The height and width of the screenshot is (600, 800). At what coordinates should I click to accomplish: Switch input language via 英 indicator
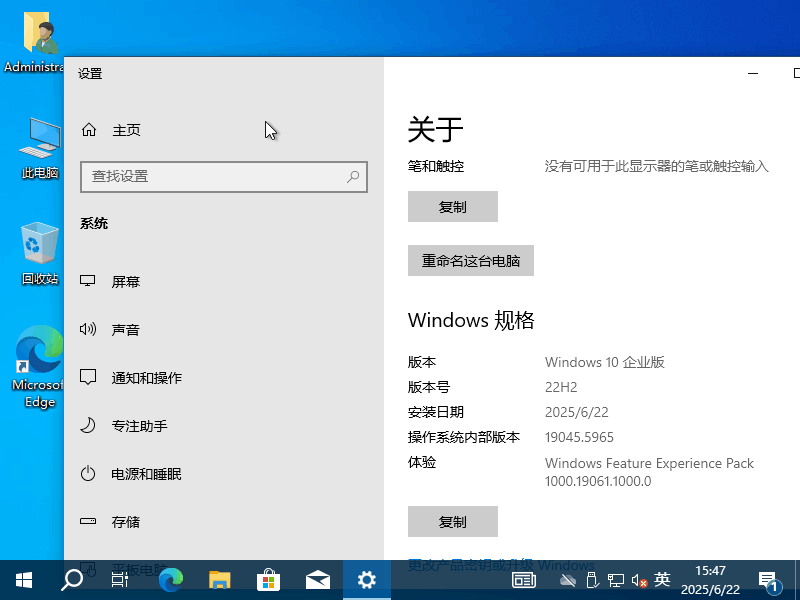662,580
